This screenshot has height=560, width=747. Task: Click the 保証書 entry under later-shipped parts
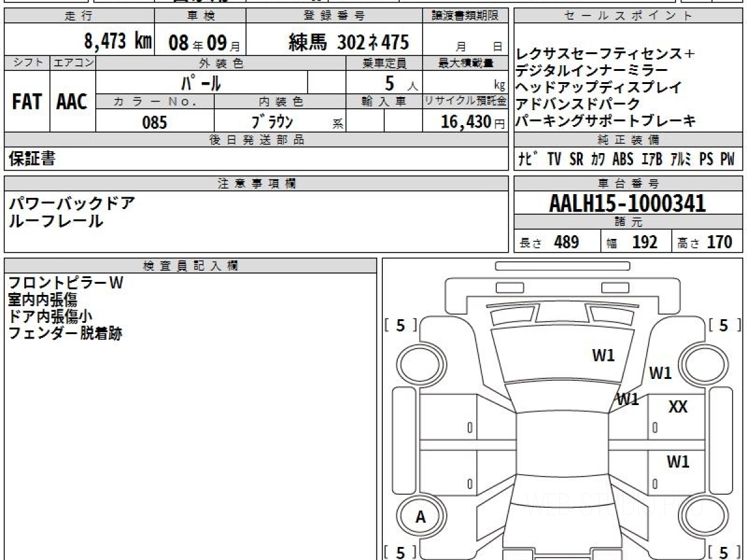pyautogui.click(x=32, y=159)
